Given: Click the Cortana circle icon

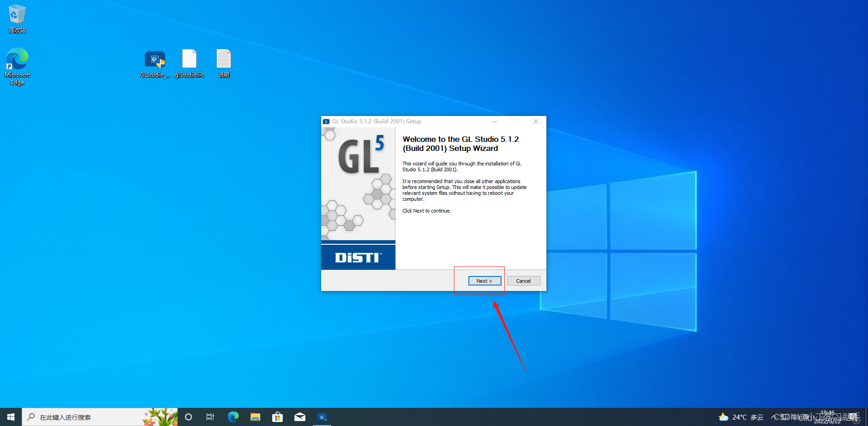Looking at the screenshot, I should (x=188, y=417).
